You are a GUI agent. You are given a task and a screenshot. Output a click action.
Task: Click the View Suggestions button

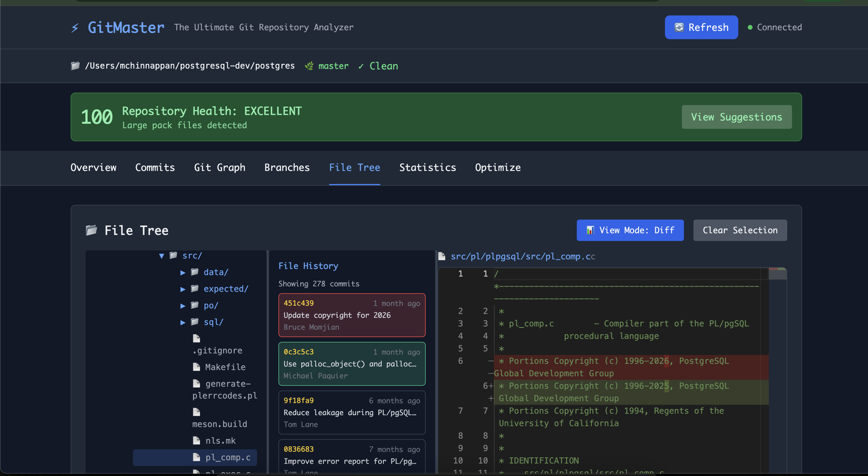pos(736,117)
